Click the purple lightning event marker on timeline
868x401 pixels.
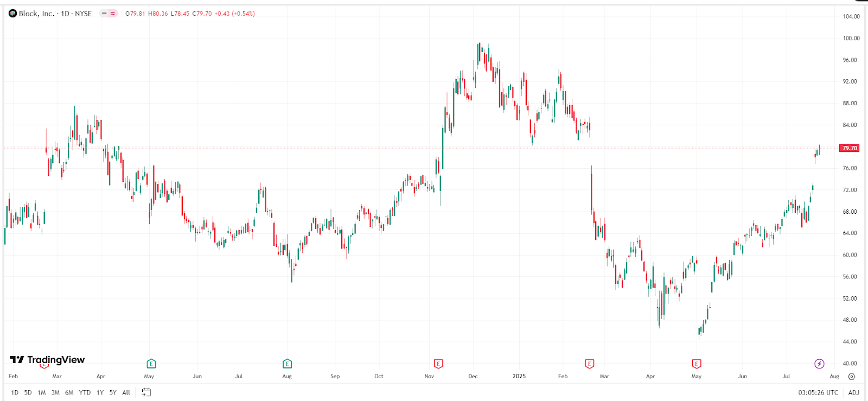coord(818,365)
